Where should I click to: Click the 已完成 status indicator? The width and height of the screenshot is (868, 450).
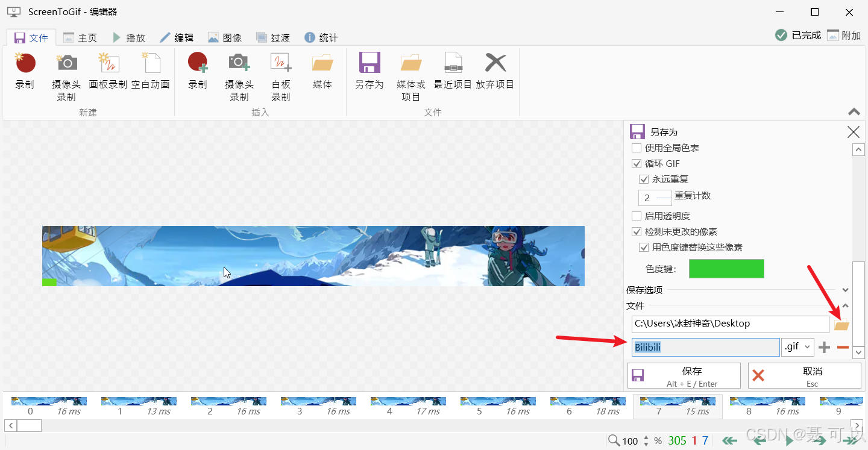[x=798, y=36]
